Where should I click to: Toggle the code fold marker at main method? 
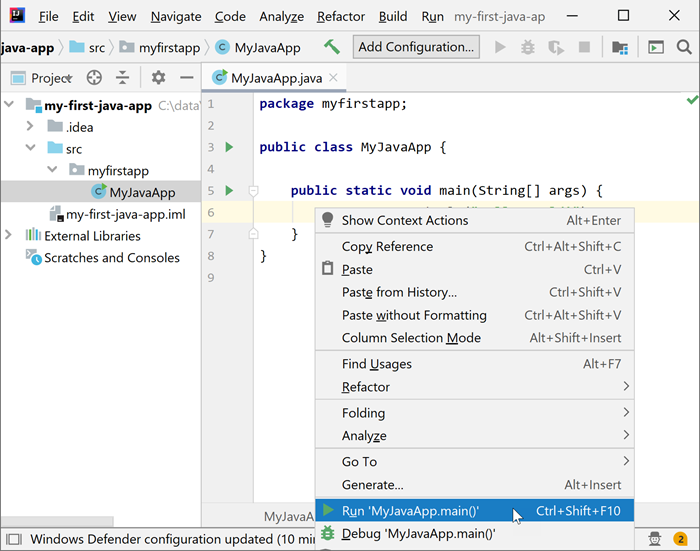pos(254,191)
